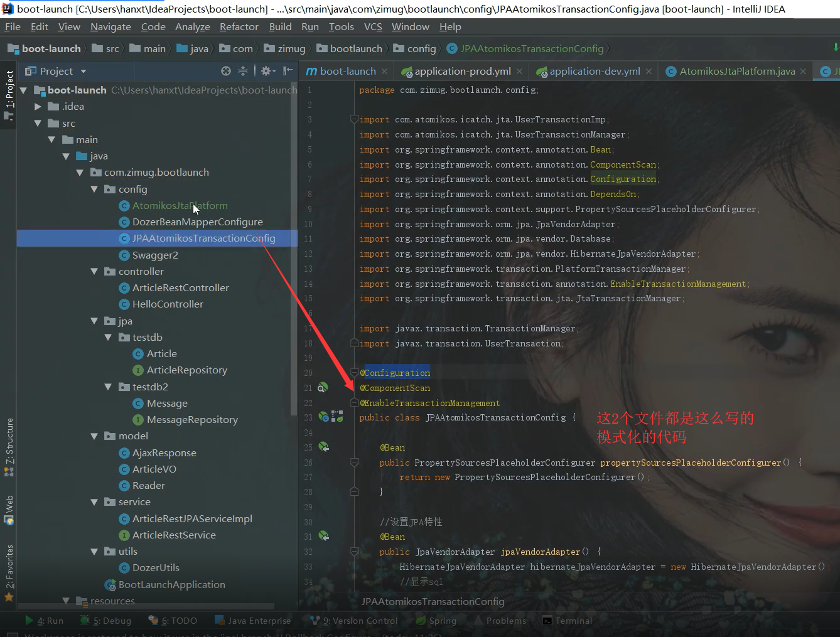Close the boot-launch editor tab

(385, 72)
